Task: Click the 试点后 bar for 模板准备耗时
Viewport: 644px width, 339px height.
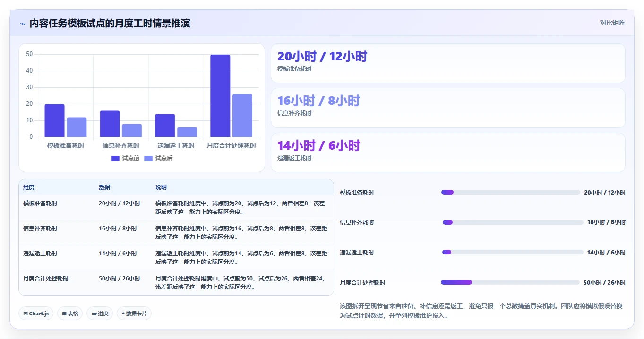Action: point(77,127)
